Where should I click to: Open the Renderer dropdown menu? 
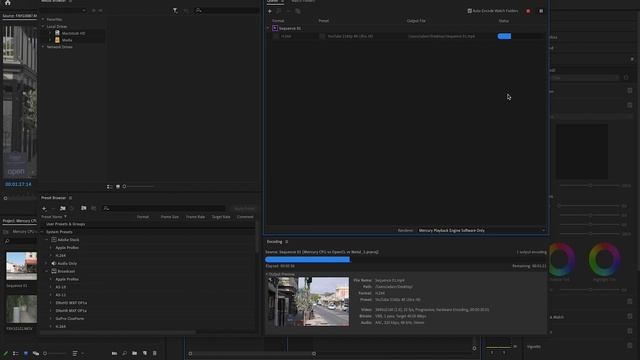click(482, 231)
